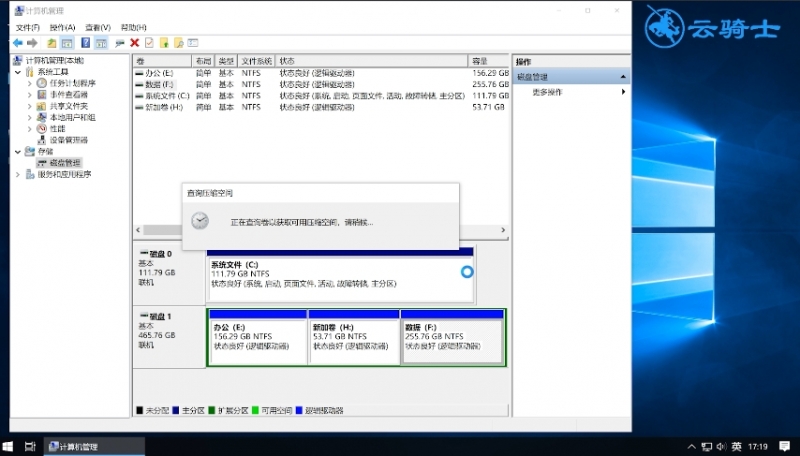The height and width of the screenshot is (456, 800).
Task: Collapse the 磁盘管理 actions section arrow
Action: coord(623,77)
